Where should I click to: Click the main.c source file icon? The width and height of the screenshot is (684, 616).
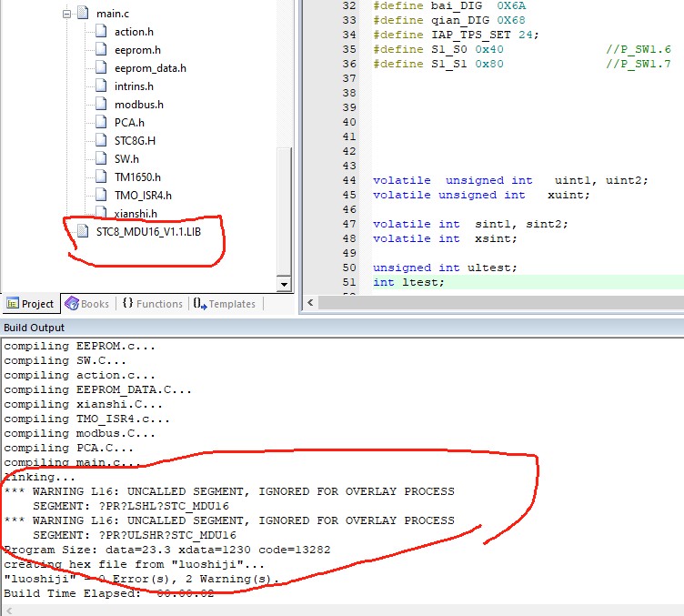(x=83, y=13)
